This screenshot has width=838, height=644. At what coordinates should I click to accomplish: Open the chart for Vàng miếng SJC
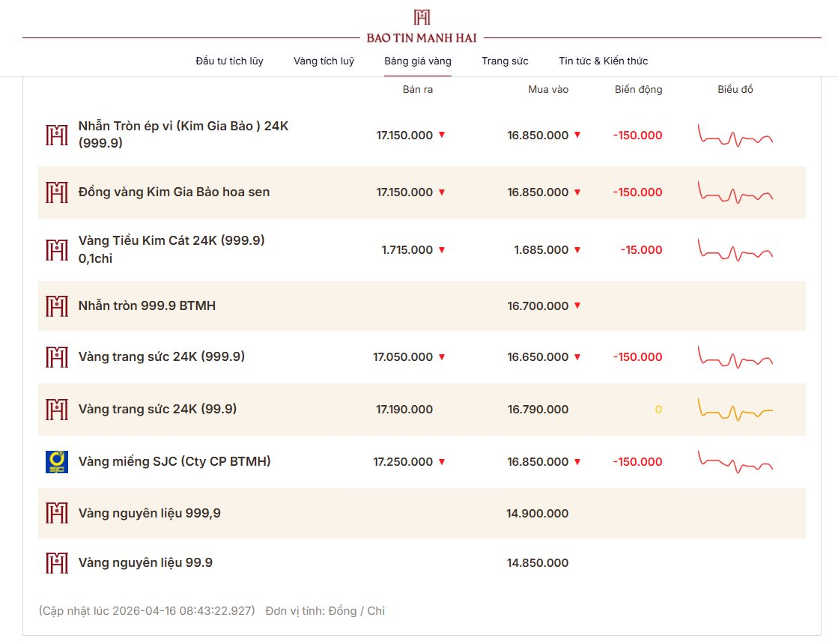[735, 462]
